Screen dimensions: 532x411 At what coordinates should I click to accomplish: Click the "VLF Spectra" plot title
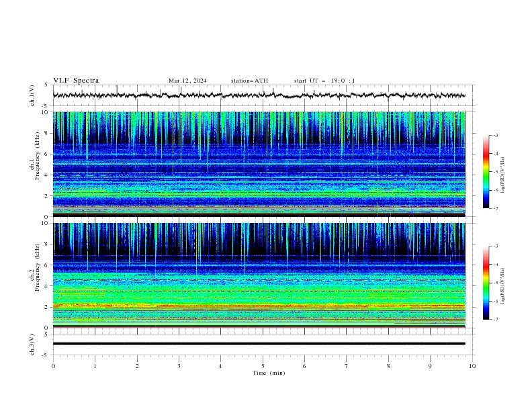[76, 81]
